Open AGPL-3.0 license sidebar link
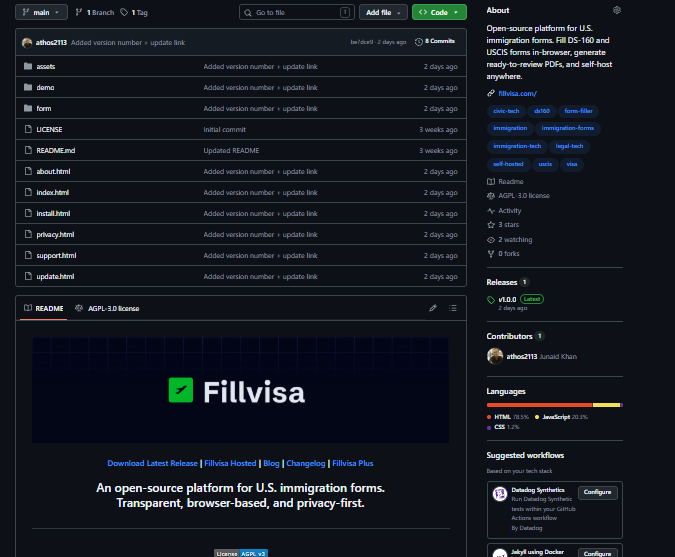Image resolution: width=675 pixels, height=557 pixels. (518, 196)
